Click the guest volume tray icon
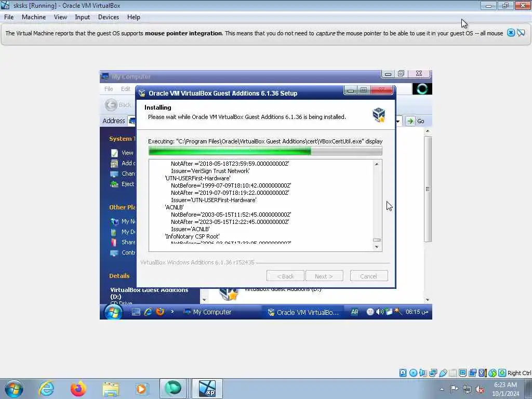532x399 pixels. (x=380, y=312)
